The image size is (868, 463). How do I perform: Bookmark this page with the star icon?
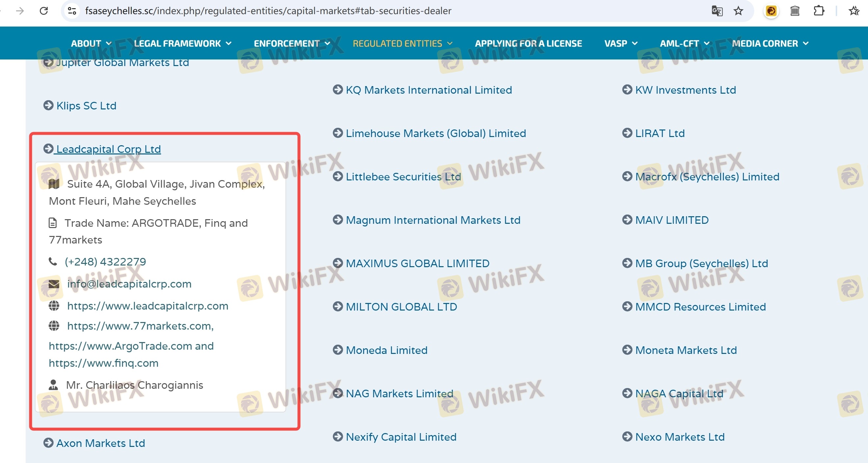pos(738,11)
